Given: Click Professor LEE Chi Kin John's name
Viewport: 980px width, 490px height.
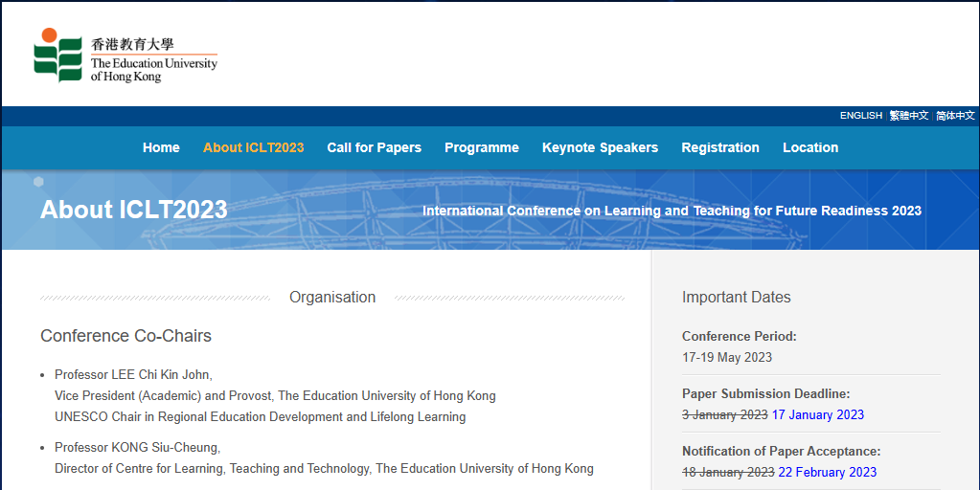Looking at the screenshot, I should pos(133,374).
